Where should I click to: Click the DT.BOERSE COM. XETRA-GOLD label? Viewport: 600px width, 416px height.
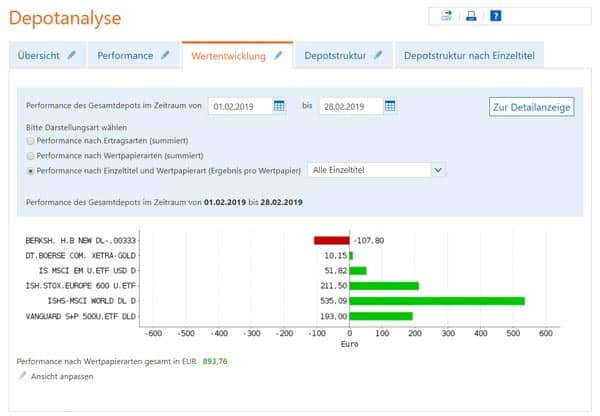81,256
